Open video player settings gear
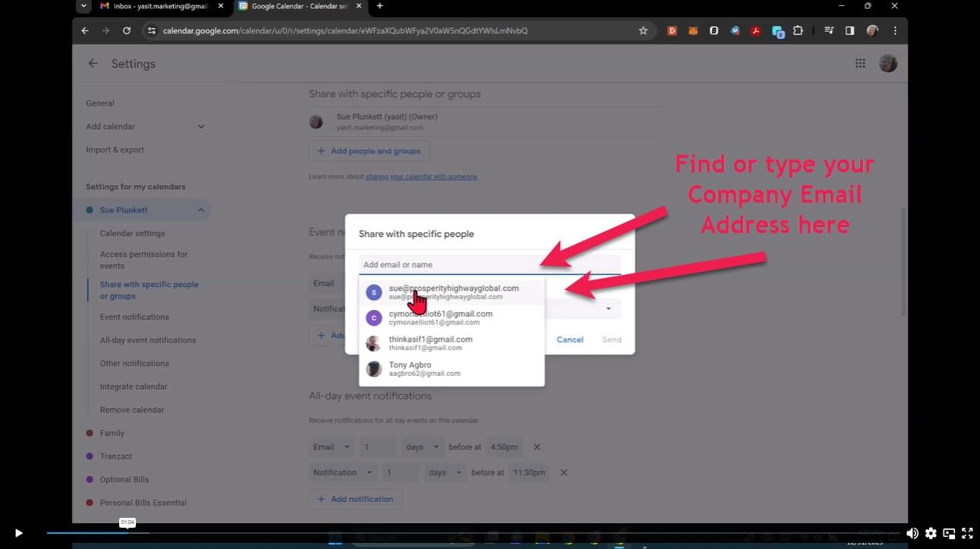 pos(931,533)
